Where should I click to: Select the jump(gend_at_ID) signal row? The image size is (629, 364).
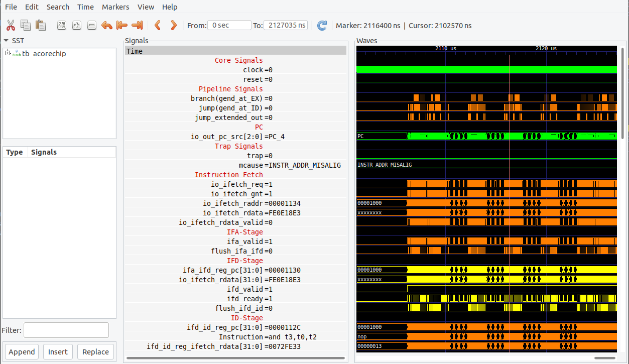click(x=235, y=108)
